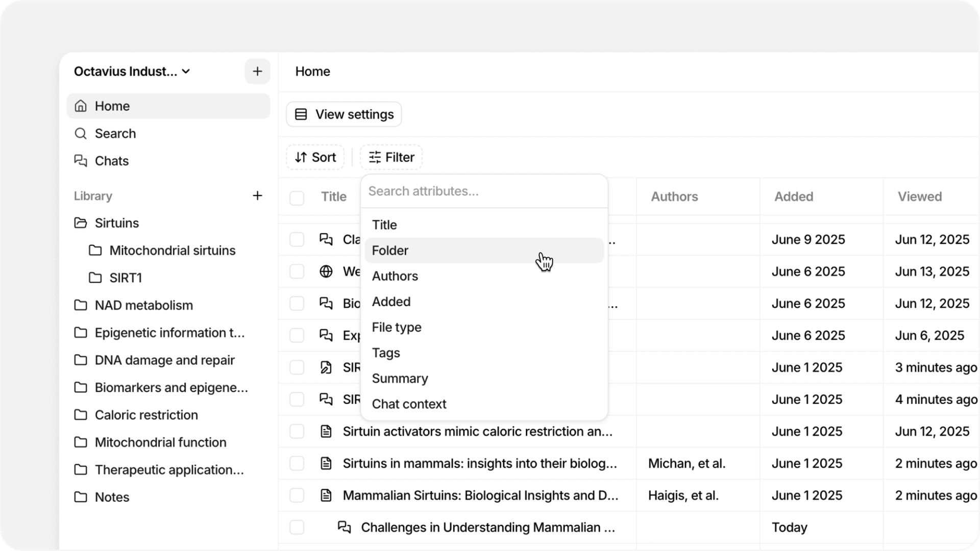Toggle the select-all checkbox in header
The image size is (980, 551).
[x=297, y=197]
